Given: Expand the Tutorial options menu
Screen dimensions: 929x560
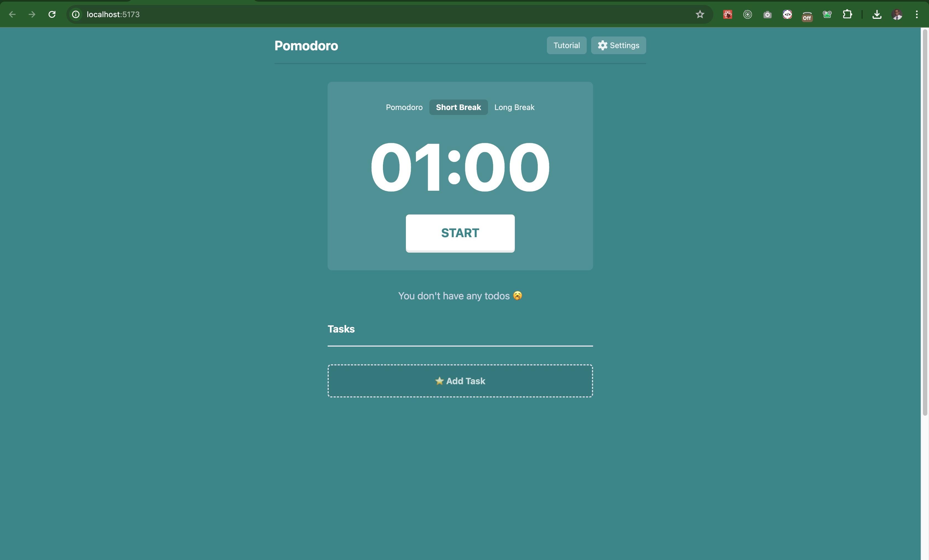Looking at the screenshot, I should click(x=566, y=45).
